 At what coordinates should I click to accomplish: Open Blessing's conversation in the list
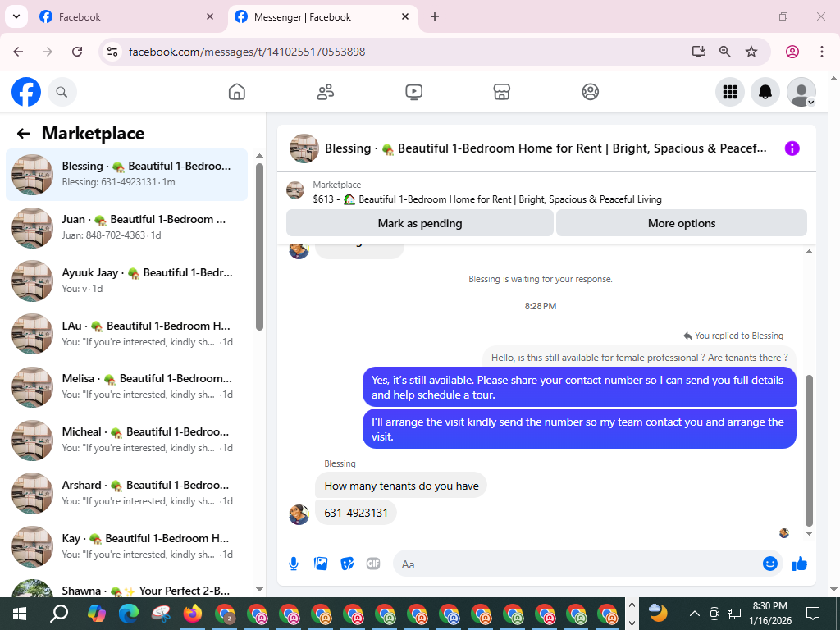click(x=127, y=175)
